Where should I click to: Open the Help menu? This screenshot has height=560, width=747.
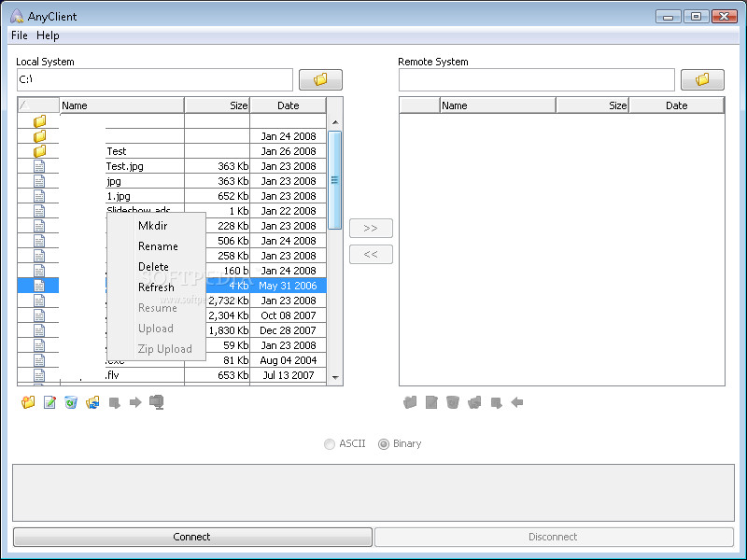click(48, 35)
